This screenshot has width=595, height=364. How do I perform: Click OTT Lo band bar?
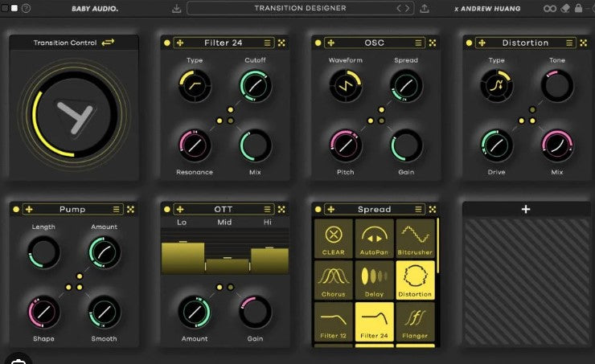pyautogui.click(x=183, y=257)
